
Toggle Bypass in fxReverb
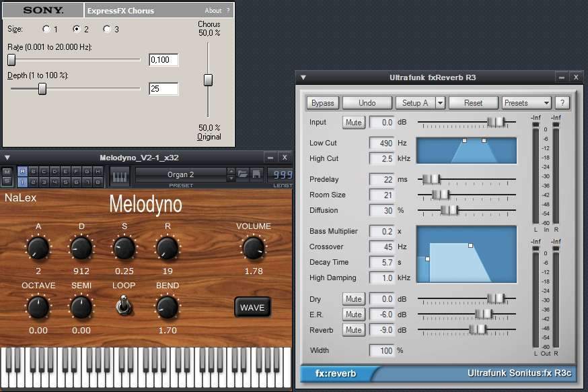click(322, 103)
